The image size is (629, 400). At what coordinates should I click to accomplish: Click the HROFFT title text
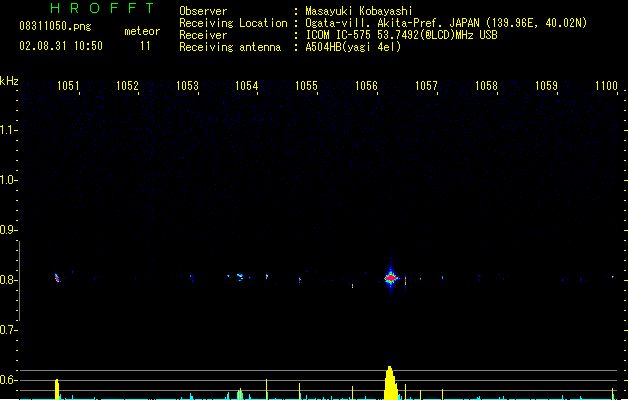point(102,8)
